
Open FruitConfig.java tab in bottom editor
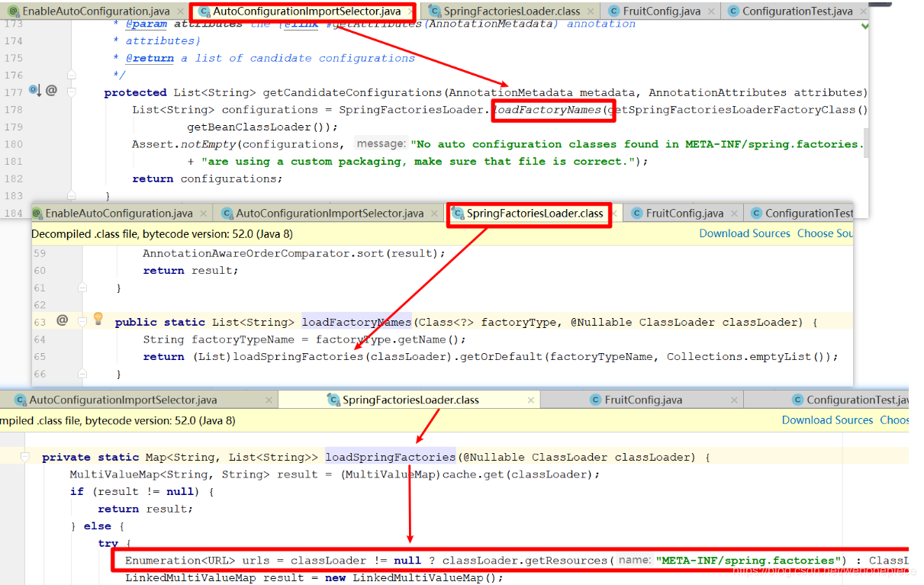(643, 400)
